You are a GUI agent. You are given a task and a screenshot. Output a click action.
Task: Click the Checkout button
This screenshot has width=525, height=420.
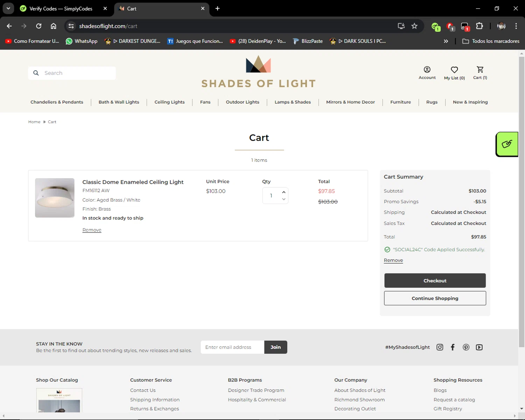tap(435, 280)
